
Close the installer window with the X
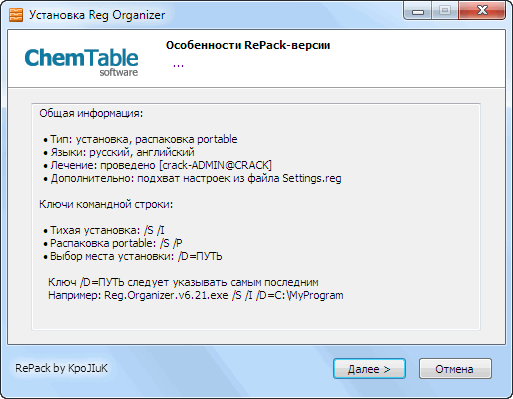tap(482, 10)
